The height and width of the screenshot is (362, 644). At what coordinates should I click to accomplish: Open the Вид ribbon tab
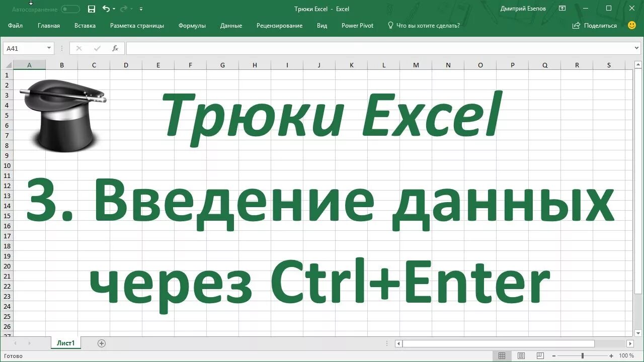pyautogui.click(x=322, y=26)
